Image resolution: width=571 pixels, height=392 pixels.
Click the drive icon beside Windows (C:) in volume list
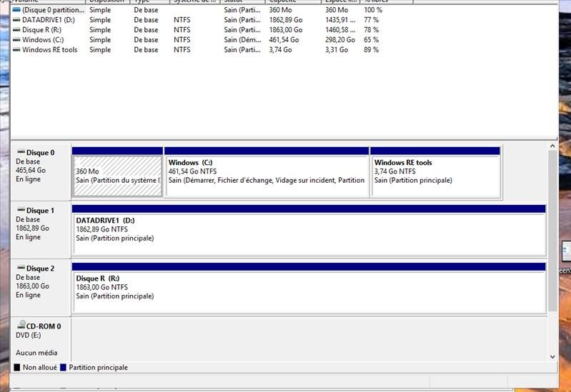[16, 40]
